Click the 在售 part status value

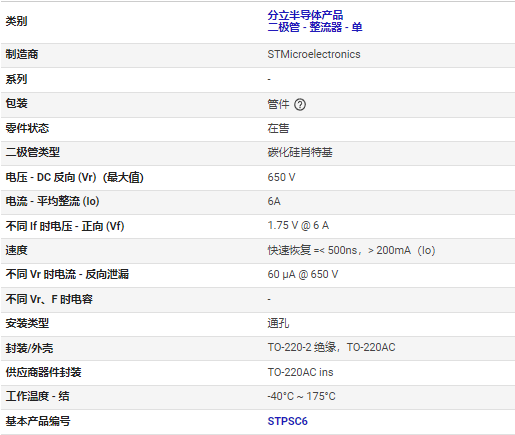click(x=278, y=128)
